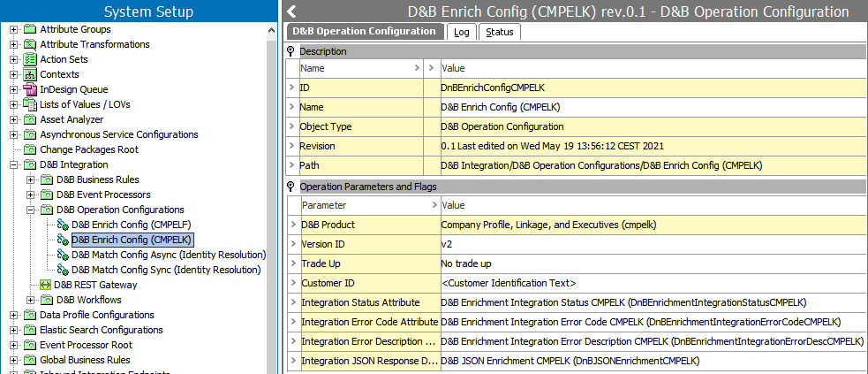Expand the D&B Business Rules folder
This screenshot has height=374, width=868.
click(31, 179)
